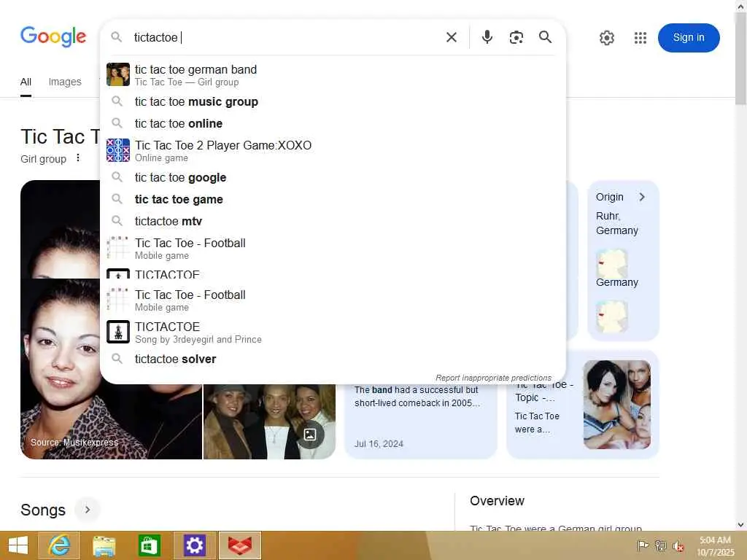Choose suggestion tictactoe solver
This screenshot has width=747, height=560.
(x=333, y=359)
